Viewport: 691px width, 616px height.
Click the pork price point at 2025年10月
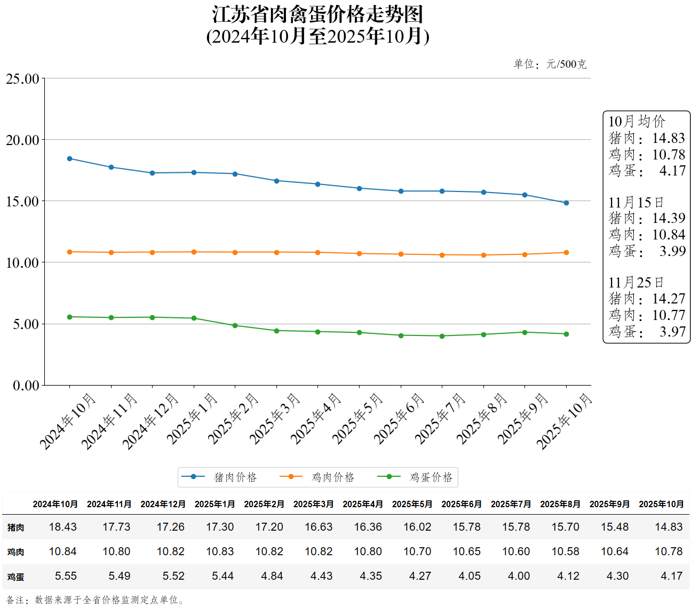pos(566,203)
